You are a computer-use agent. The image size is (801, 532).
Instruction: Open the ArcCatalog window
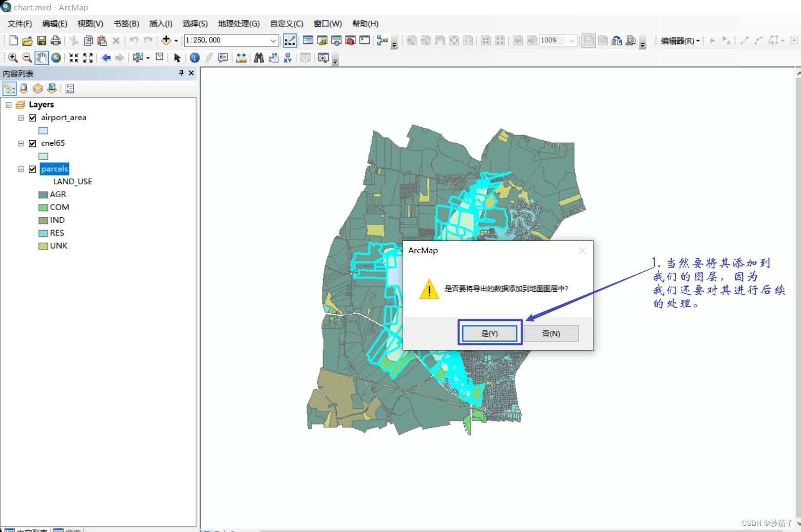(322, 40)
